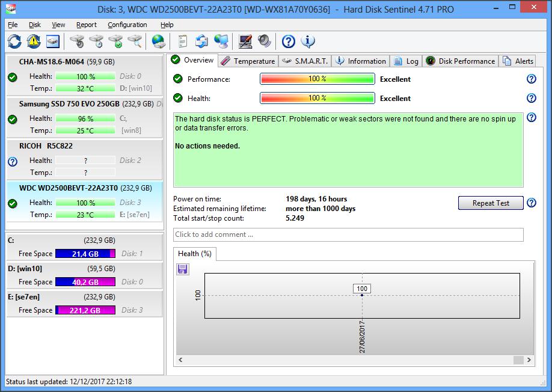Image resolution: width=552 pixels, height=392 pixels.
Task: Click graph scrollbar left arrow
Action: [x=180, y=360]
